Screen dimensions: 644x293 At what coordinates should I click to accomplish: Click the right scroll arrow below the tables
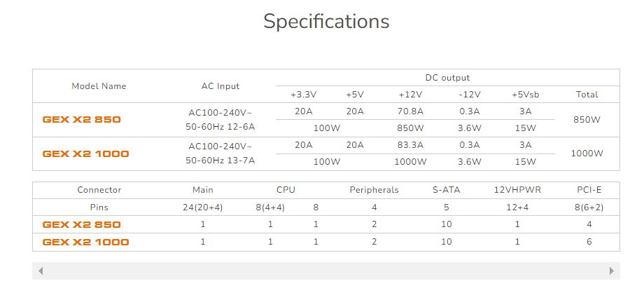612,271
